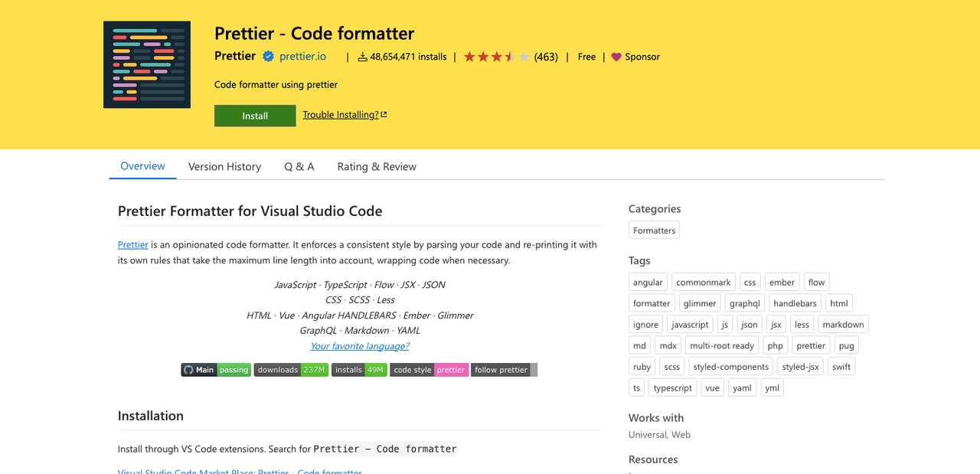Click the ruby tag
This screenshot has height=474, width=980.
coord(642,367)
